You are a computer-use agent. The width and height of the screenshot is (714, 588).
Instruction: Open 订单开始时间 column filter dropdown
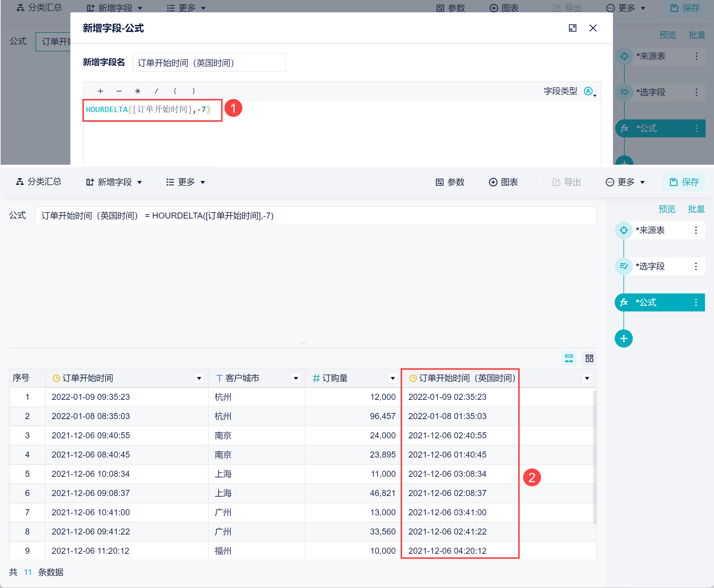coord(199,378)
